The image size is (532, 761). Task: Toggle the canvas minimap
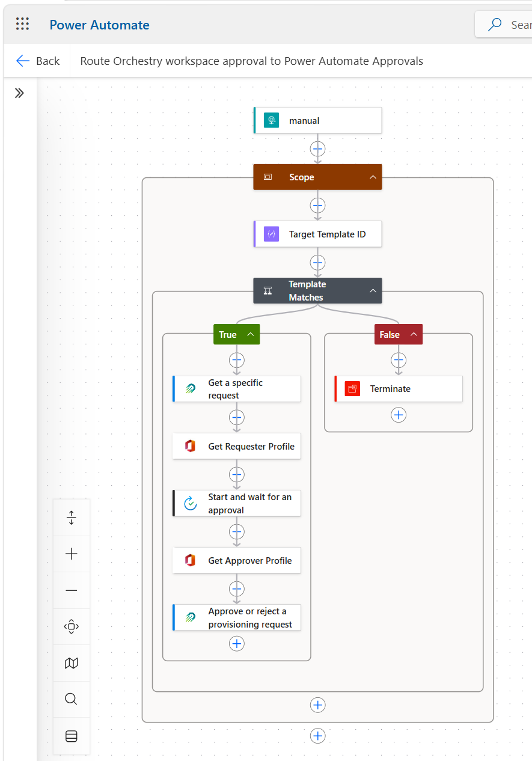point(72,663)
